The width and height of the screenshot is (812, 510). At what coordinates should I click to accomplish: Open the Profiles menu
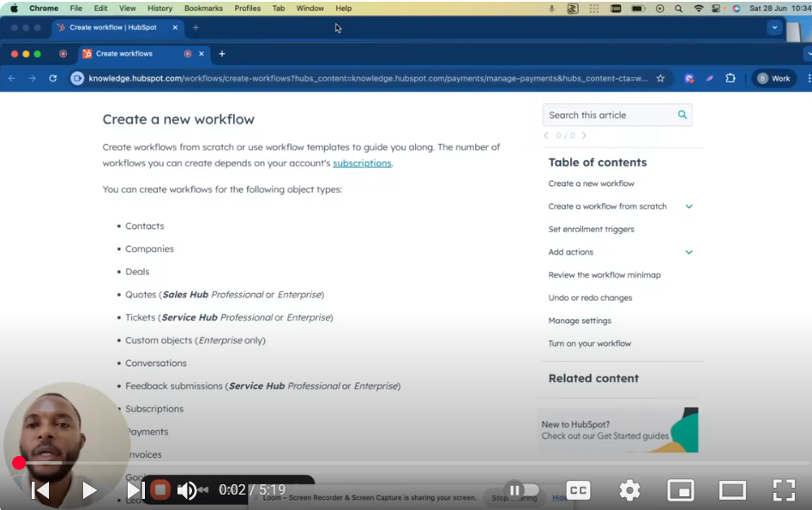(248, 9)
